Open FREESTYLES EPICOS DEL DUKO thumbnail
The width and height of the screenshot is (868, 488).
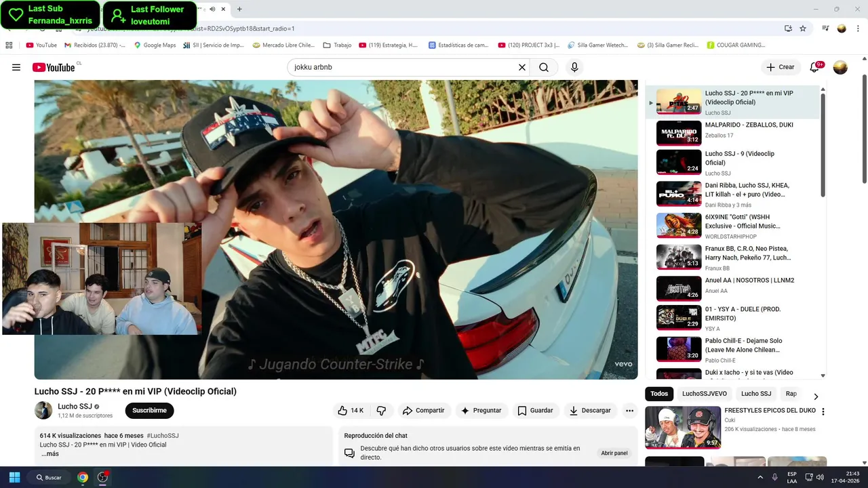click(x=683, y=427)
